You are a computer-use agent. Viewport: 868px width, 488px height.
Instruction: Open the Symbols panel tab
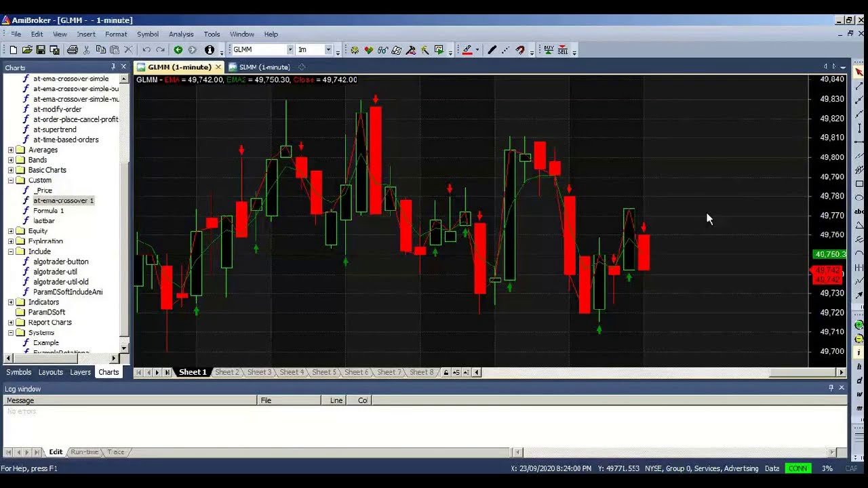click(x=19, y=372)
